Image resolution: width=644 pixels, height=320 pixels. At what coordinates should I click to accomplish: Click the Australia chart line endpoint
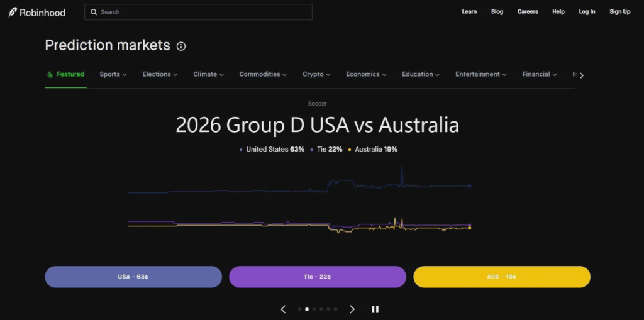coord(470,228)
